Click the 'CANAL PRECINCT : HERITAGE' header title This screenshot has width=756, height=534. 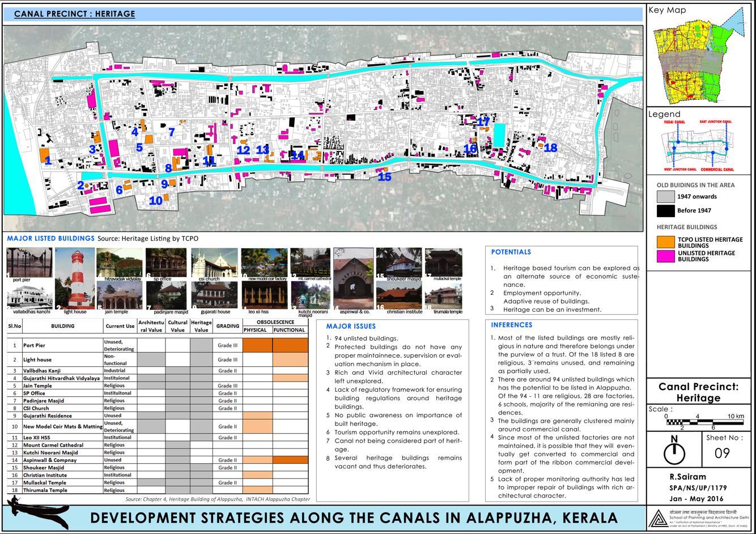(74, 14)
